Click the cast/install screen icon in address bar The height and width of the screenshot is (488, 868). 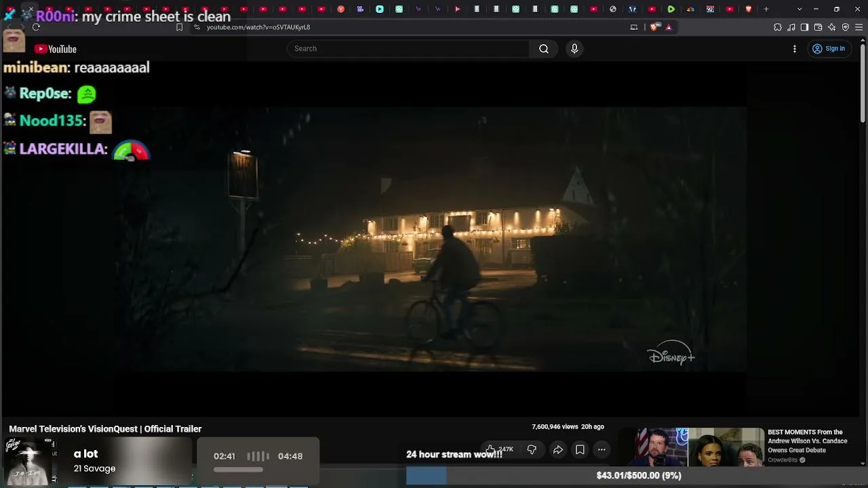[634, 27]
